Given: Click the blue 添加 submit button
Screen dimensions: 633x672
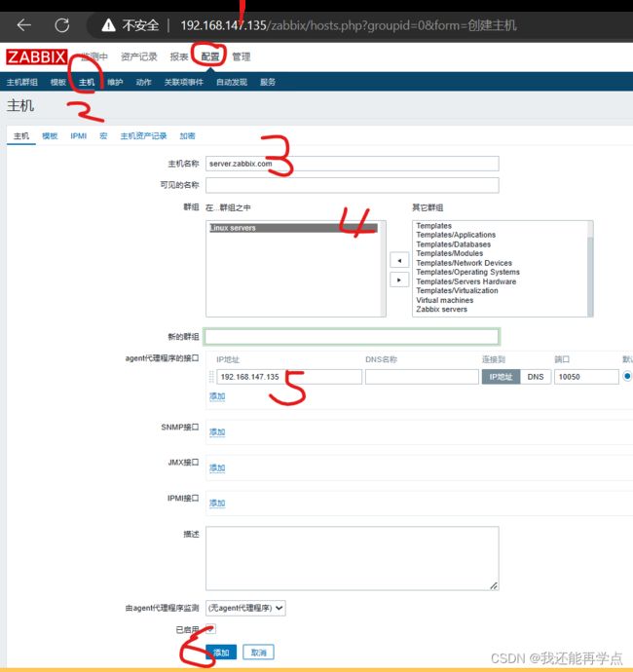Looking at the screenshot, I should point(221,653).
